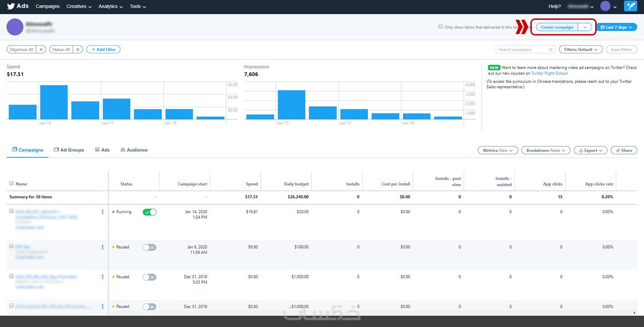This screenshot has height=327, width=644.
Task: Switch to the Ad Groups tab
Action: click(x=69, y=150)
